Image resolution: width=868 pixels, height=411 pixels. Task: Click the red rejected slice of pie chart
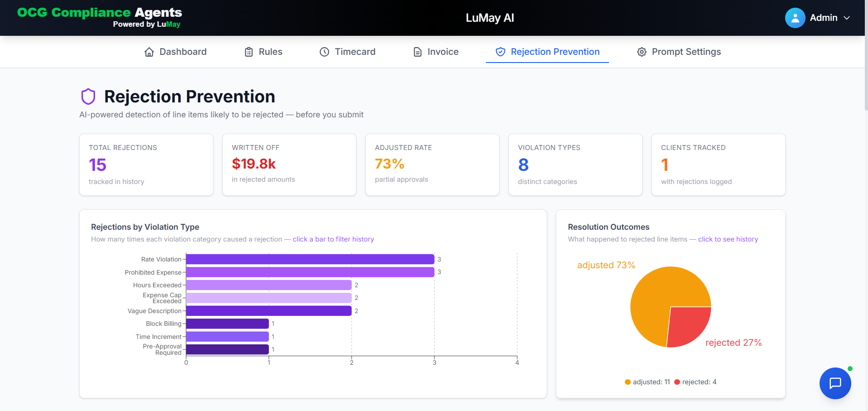(x=687, y=325)
